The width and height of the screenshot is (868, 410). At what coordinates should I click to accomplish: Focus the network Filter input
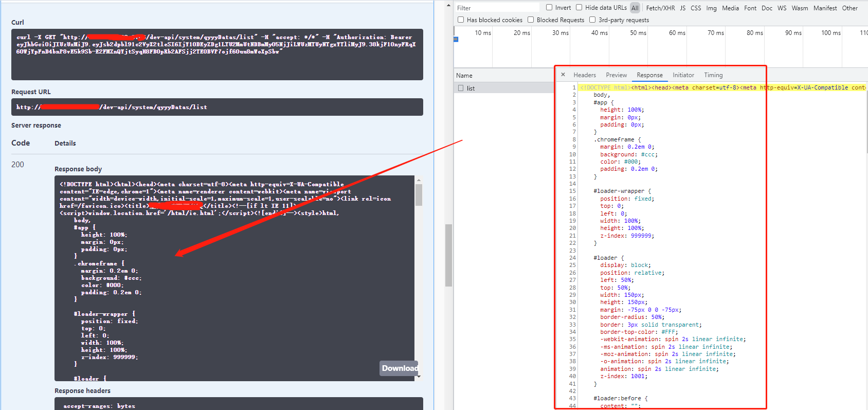pyautogui.click(x=497, y=8)
